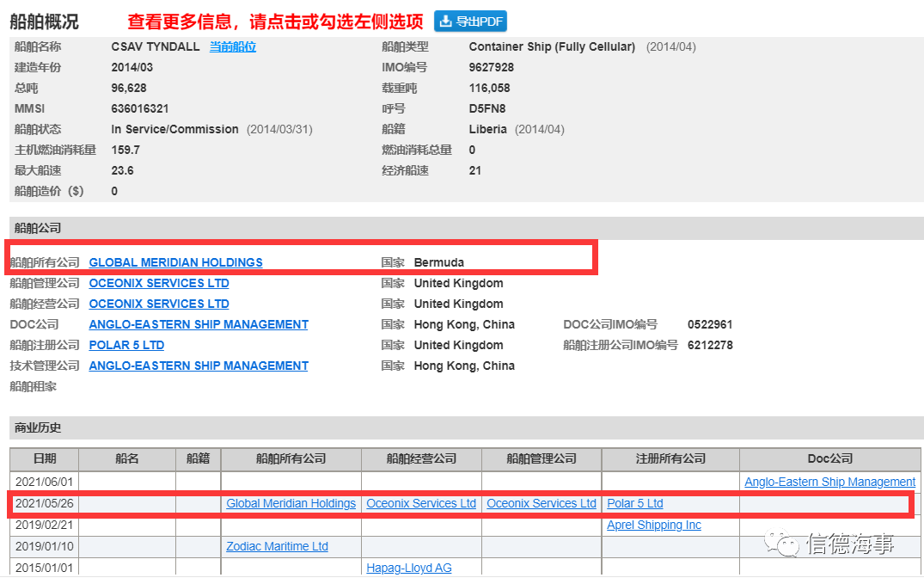
Task: Click the download icon in 导出PDF button
Action: pyautogui.click(x=446, y=22)
